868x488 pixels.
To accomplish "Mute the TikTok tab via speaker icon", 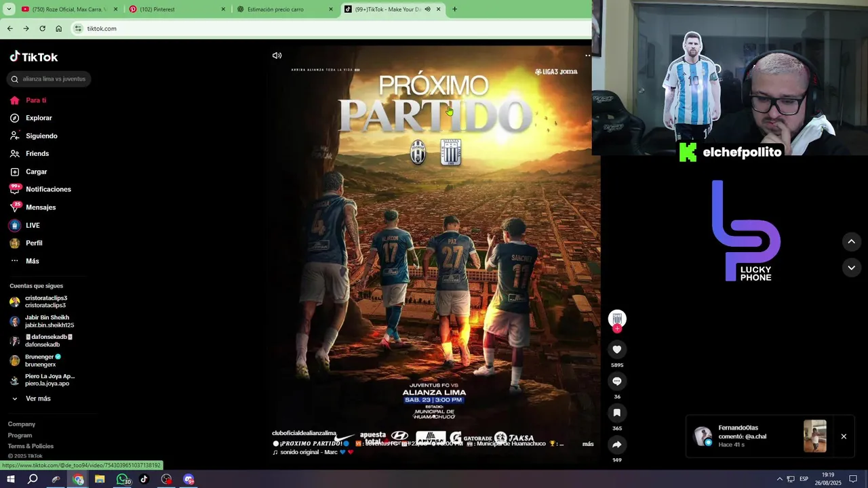I will click(x=427, y=9).
